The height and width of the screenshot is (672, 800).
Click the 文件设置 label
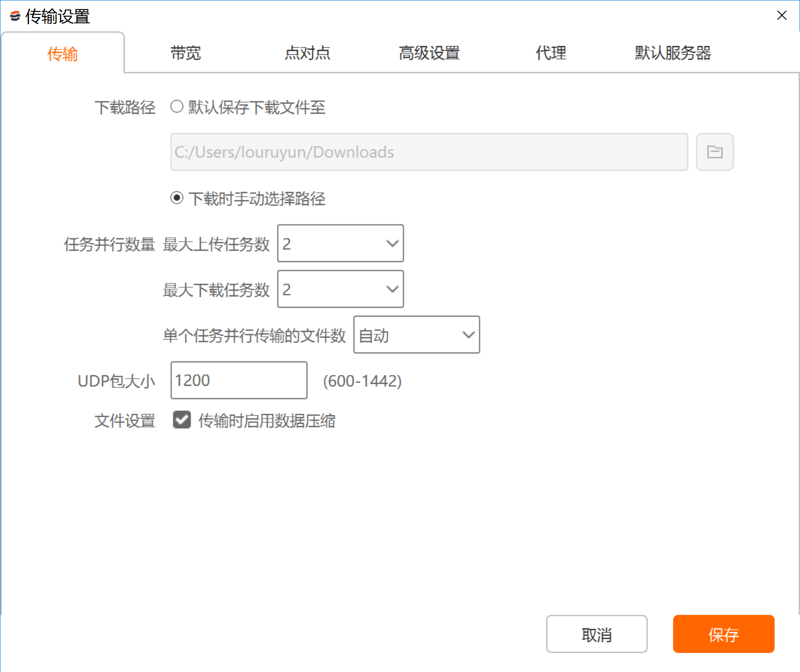[125, 420]
